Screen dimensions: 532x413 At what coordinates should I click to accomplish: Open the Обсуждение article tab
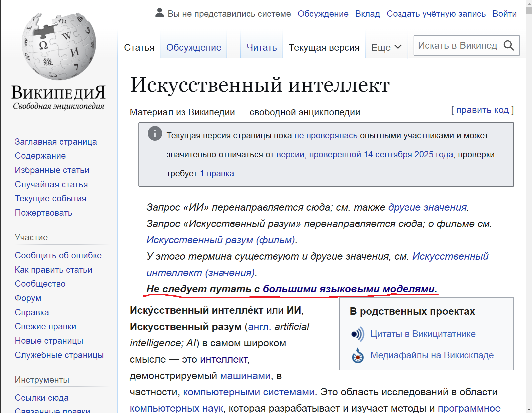point(193,47)
